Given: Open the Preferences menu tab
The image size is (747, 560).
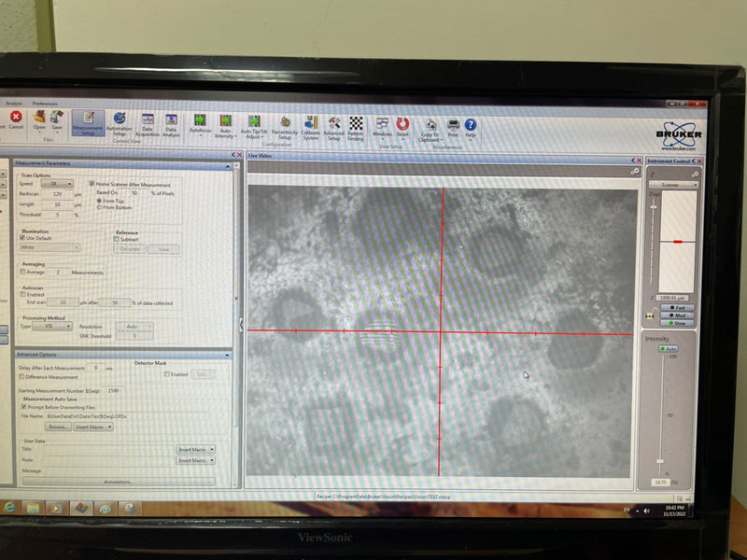Looking at the screenshot, I should point(45,104).
